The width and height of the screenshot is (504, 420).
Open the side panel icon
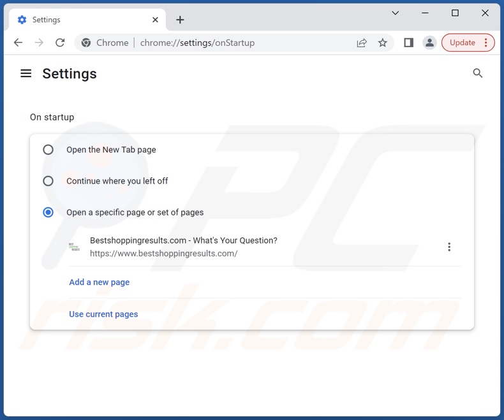[408, 43]
